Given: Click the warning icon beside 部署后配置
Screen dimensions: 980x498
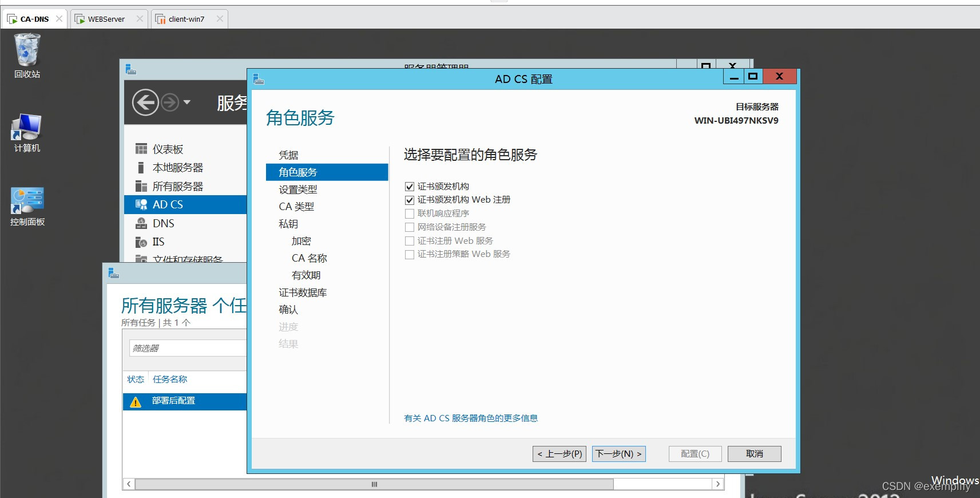Looking at the screenshot, I should pos(136,402).
